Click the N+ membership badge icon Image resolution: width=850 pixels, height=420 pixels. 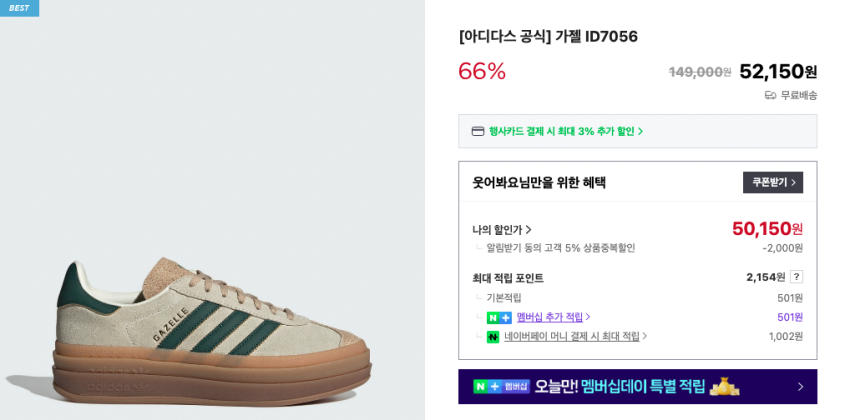[499, 317]
